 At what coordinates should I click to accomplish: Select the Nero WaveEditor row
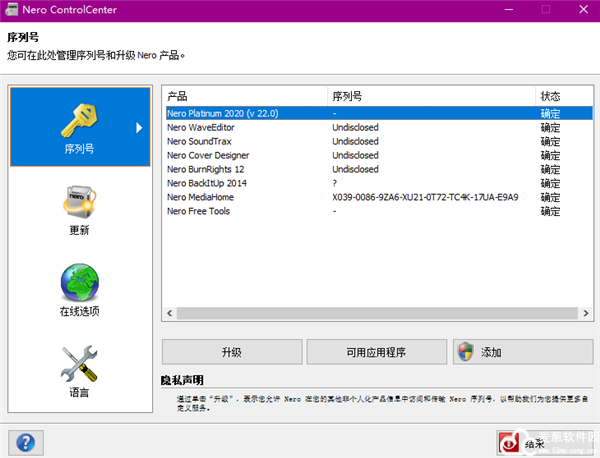tap(379, 127)
